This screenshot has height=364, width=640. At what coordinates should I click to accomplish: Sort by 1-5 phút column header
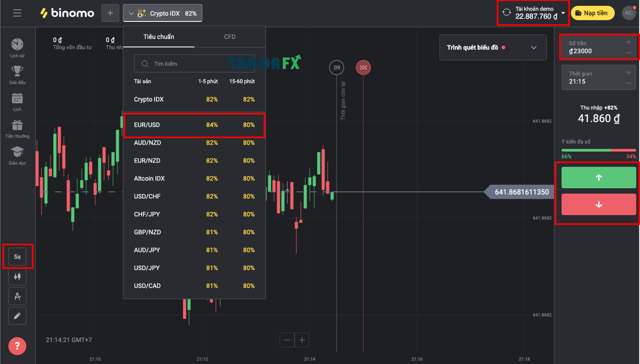(208, 81)
